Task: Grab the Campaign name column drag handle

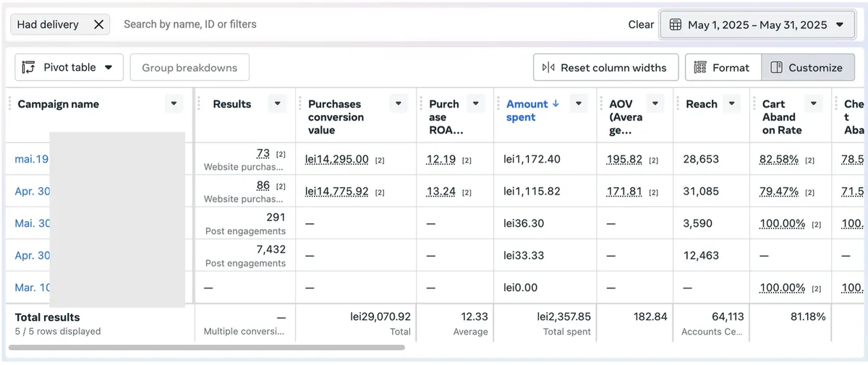Action: click(10, 104)
